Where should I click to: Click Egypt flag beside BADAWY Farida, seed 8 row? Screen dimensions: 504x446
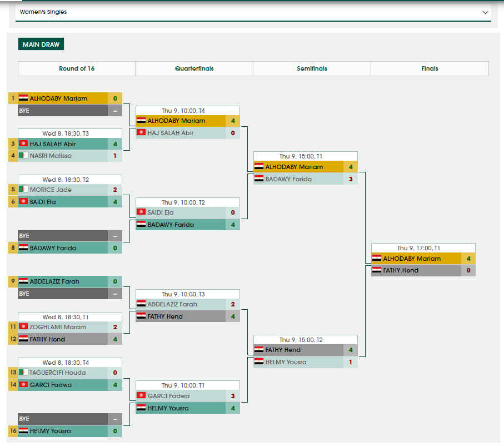tap(23, 247)
